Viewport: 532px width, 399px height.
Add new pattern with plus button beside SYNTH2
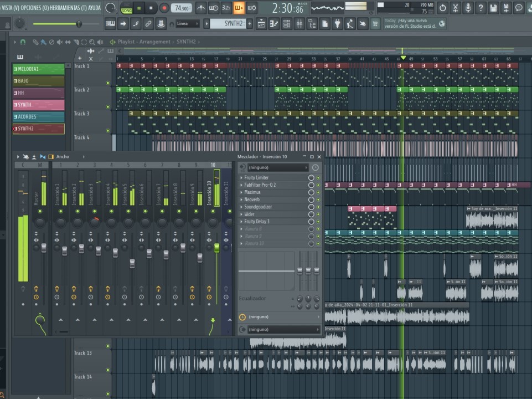coord(250,24)
